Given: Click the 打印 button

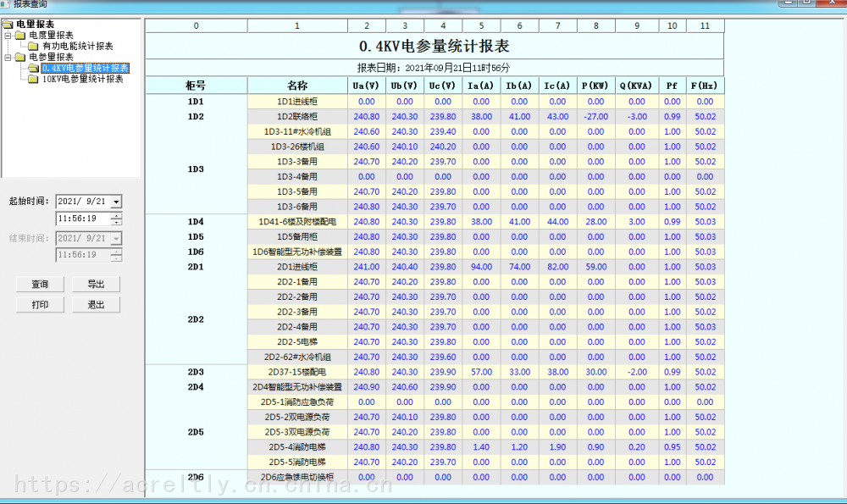Looking at the screenshot, I should click(x=40, y=305).
